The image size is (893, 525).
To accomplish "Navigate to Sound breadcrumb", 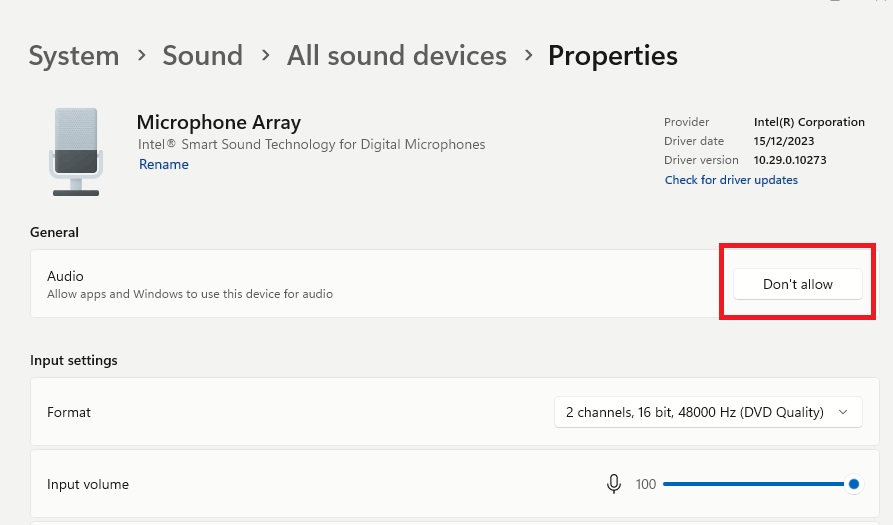I will click(202, 56).
